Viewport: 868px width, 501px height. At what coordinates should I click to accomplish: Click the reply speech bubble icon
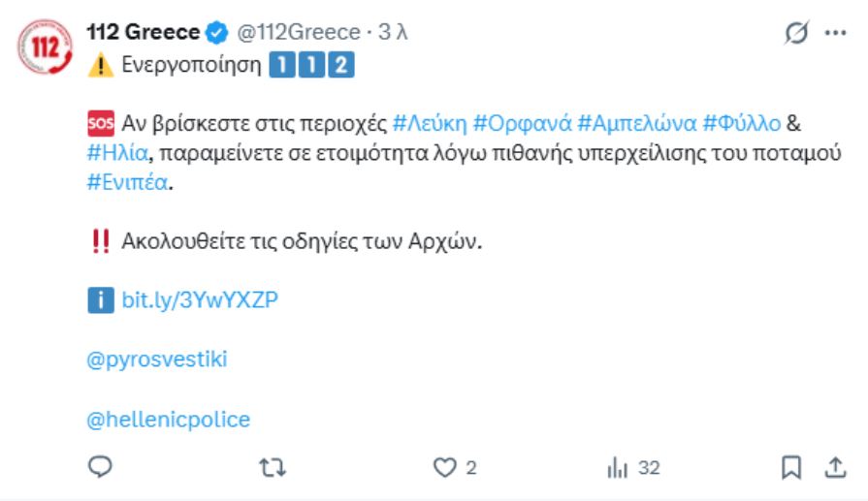(x=101, y=468)
